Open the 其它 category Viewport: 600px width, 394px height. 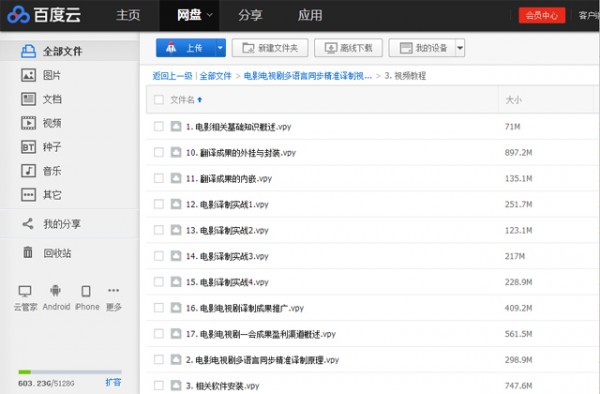click(41, 195)
